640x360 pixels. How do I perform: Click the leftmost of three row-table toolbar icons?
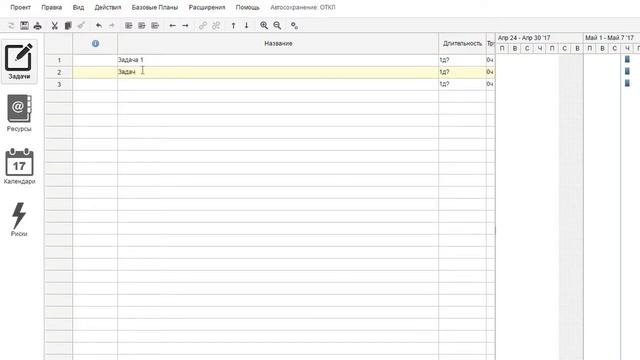click(x=129, y=26)
